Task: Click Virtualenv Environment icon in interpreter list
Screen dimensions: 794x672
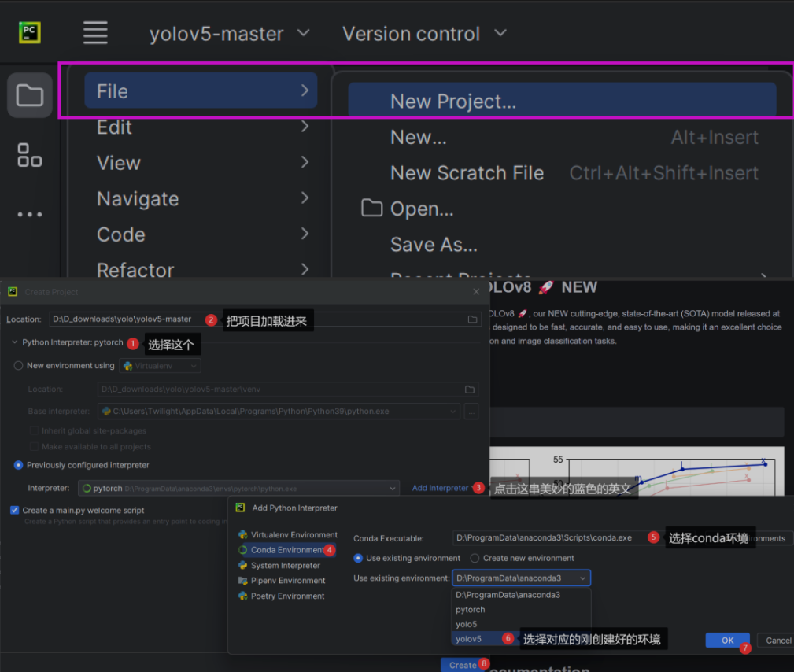Action: tap(243, 535)
